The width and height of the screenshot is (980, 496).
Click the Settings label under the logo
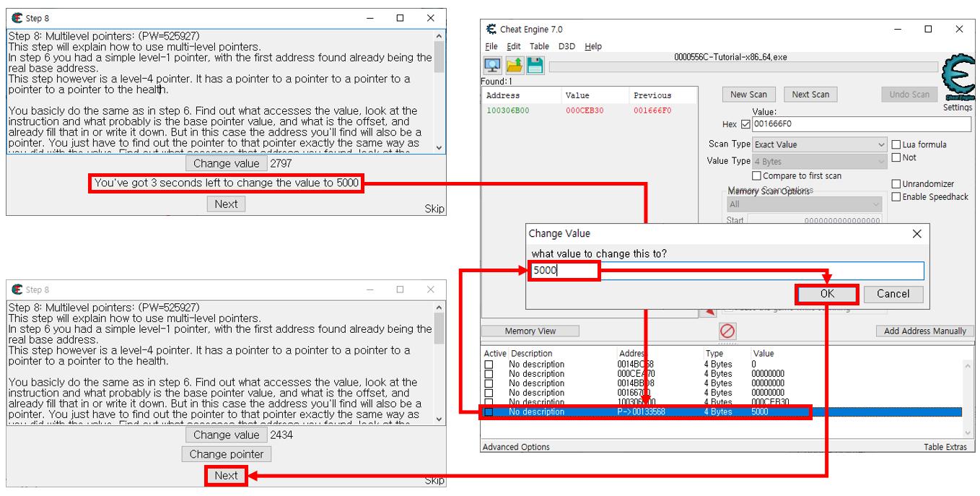tap(958, 108)
